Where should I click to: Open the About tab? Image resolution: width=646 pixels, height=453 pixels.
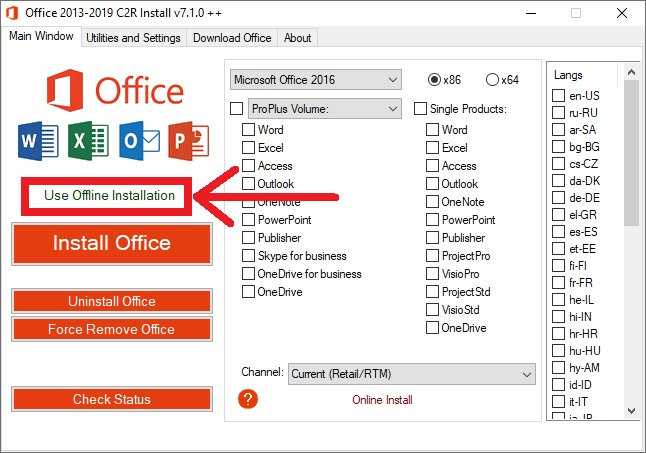coord(297,37)
